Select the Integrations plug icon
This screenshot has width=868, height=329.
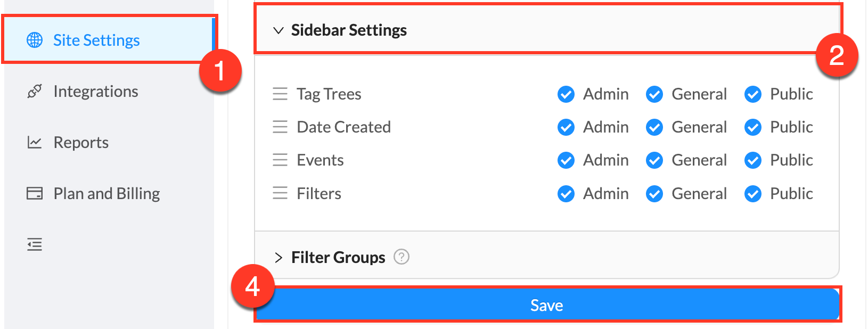pyautogui.click(x=34, y=91)
